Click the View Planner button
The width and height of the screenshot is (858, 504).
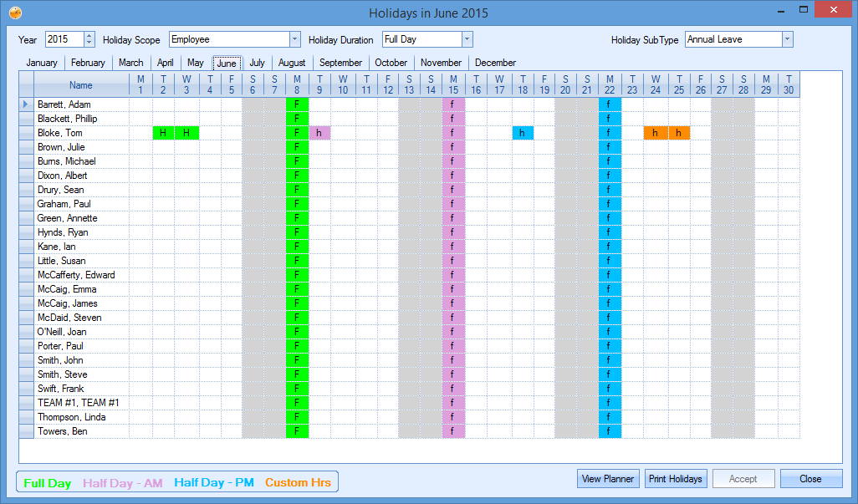(608, 479)
